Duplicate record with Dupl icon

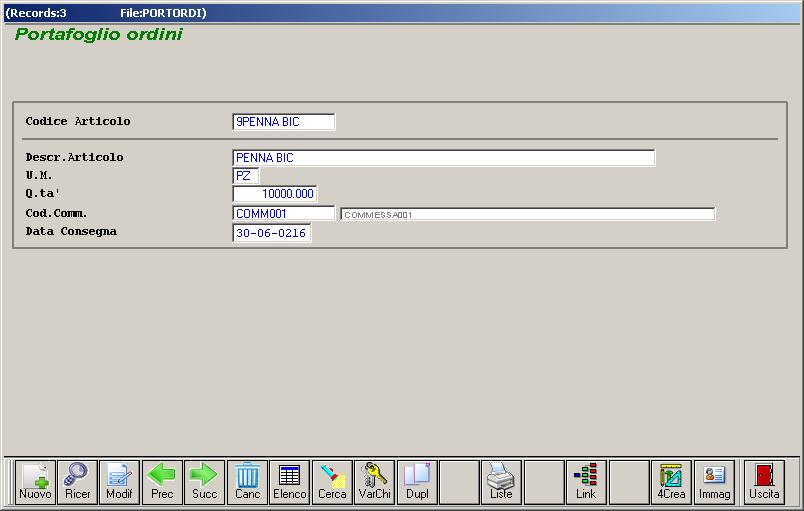417,482
